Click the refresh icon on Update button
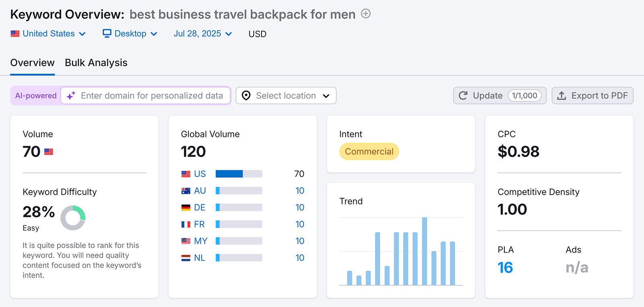The image size is (644, 307). 463,96
